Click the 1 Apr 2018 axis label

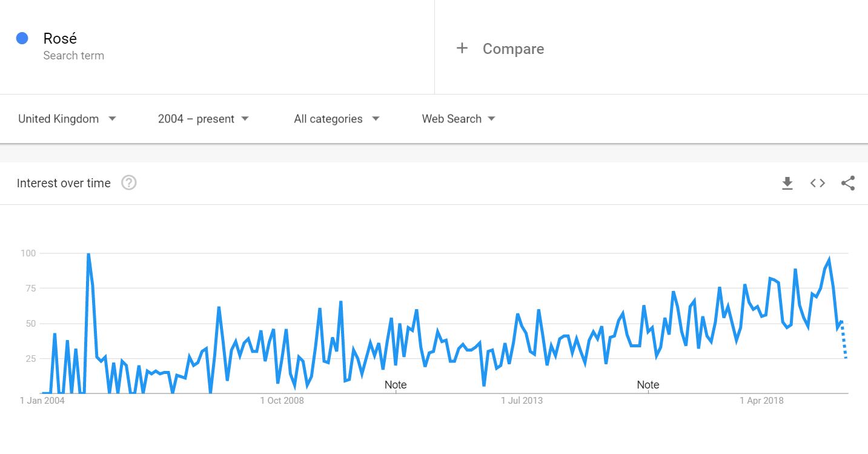762,401
